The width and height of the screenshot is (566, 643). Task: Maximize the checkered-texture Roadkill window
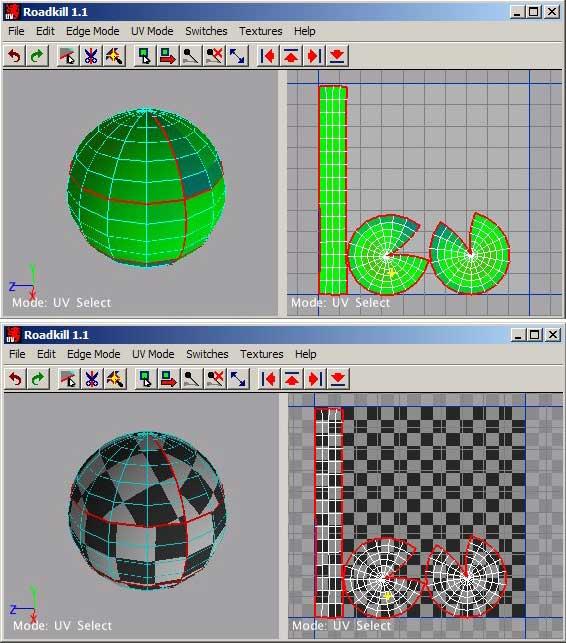[535, 335]
